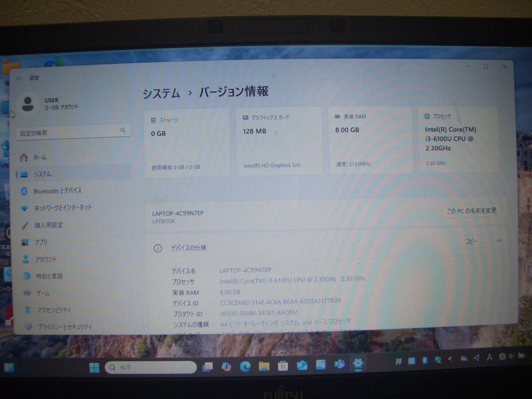Click the OneDrive cloud tray icon
The height and width of the screenshot is (399, 532).
point(463,359)
